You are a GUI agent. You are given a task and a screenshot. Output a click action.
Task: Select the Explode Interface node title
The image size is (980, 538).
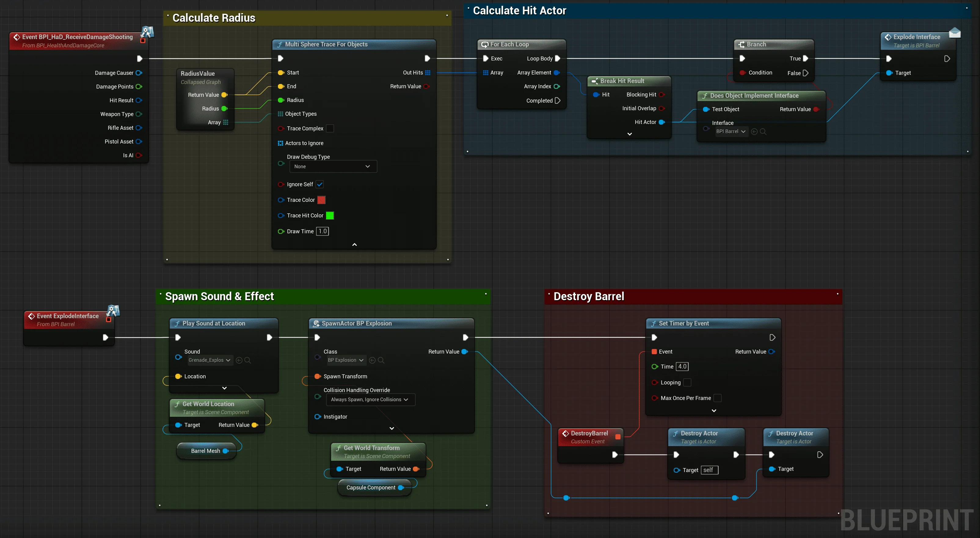(918, 41)
